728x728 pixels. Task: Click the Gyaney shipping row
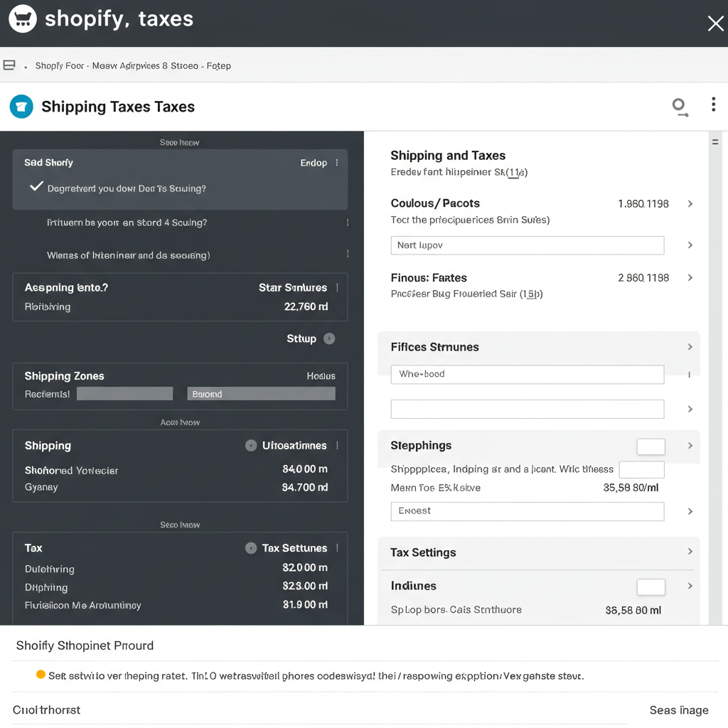pos(176,487)
